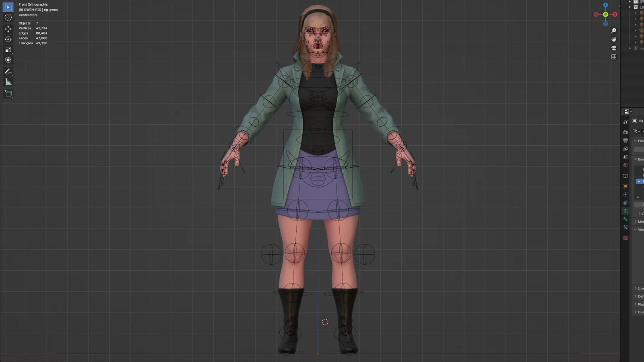This screenshot has height=362, width=644.
Task: Select the Add Cube tool
Action: click(8, 94)
